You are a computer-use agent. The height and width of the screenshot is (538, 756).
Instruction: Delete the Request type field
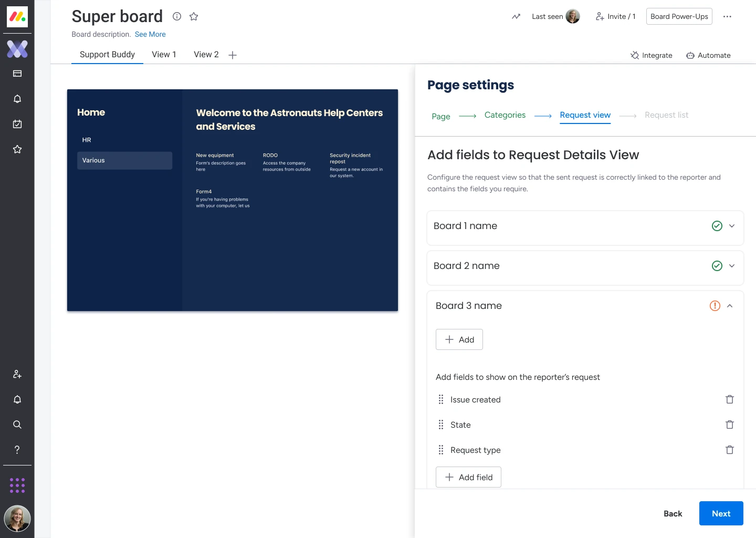tap(730, 450)
